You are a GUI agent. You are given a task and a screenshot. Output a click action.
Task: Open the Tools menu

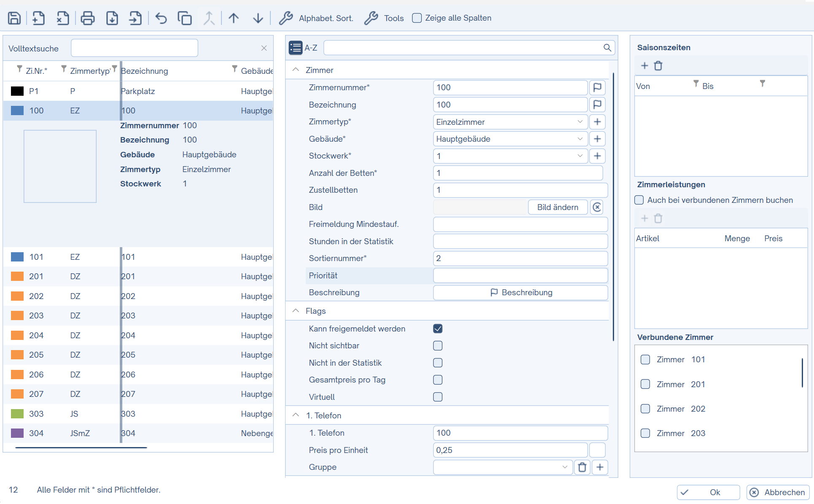tap(384, 18)
